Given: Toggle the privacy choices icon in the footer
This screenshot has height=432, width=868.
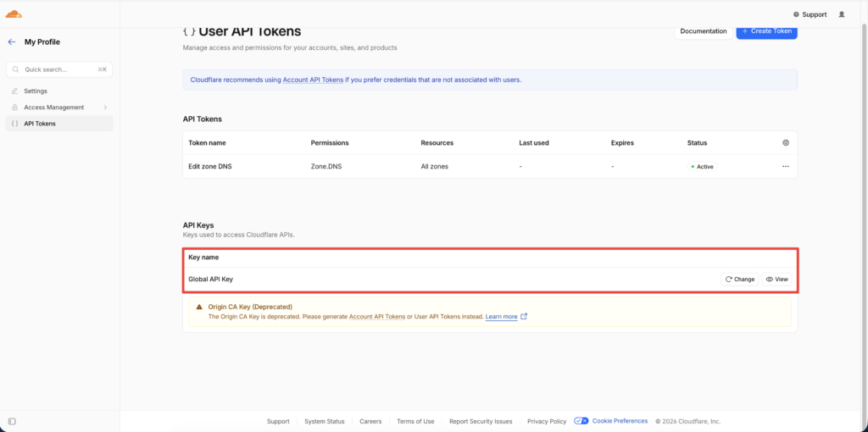Looking at the screenshot, I should 581,421.
